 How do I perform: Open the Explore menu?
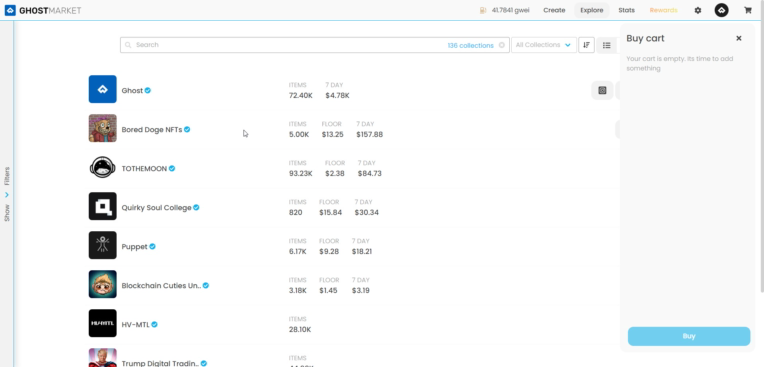(x=592, y=10)
